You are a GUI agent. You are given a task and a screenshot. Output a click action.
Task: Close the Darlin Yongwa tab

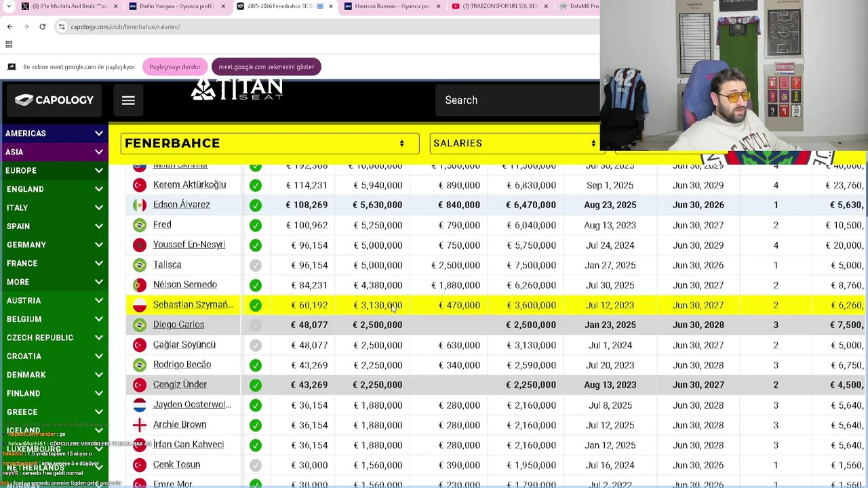(223, 6)
